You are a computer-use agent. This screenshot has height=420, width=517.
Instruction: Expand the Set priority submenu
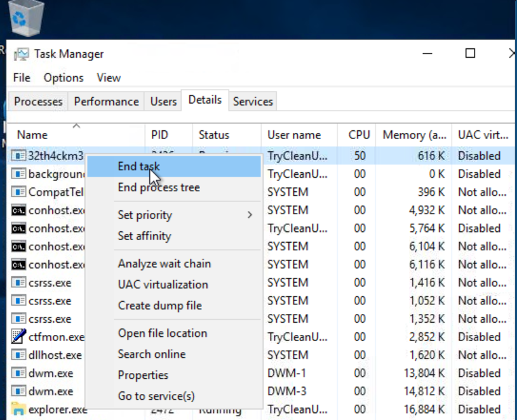[174, 215]
